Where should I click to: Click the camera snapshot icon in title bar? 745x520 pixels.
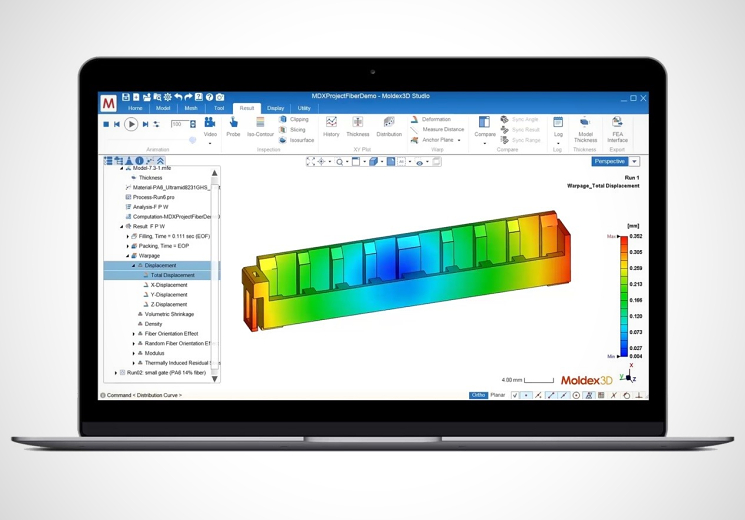(x=220, y=97)
